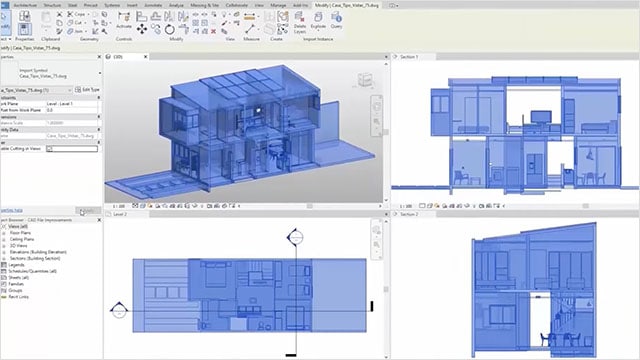
Task: Select the Rotate tool in the ribbon
Action: coord(169,29)
